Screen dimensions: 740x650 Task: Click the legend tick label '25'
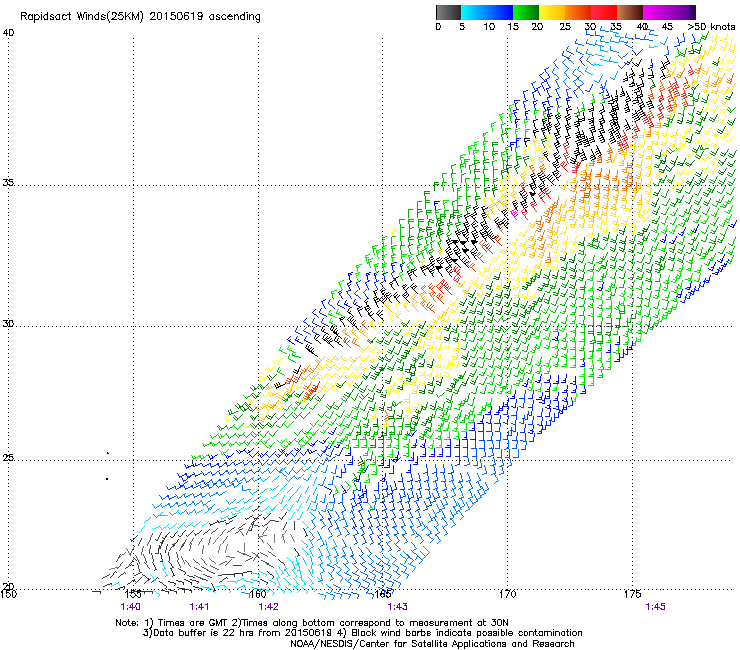[565, 27]
